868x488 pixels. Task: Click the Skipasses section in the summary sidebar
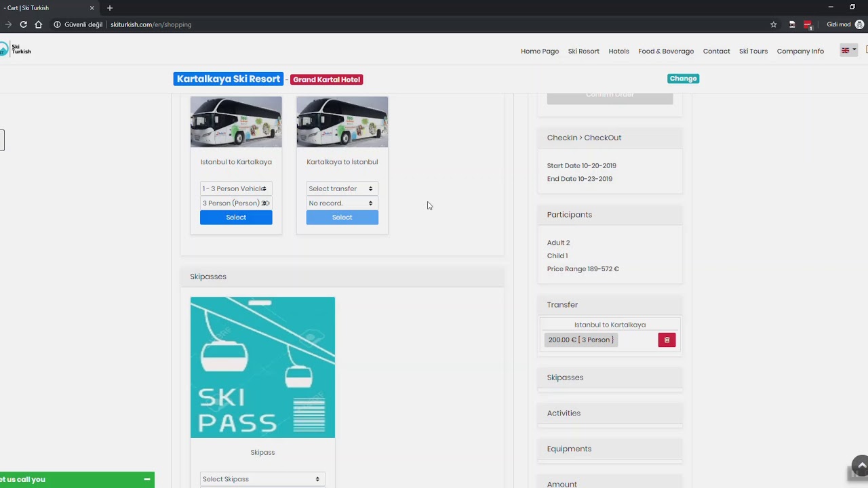coord(610,378)
